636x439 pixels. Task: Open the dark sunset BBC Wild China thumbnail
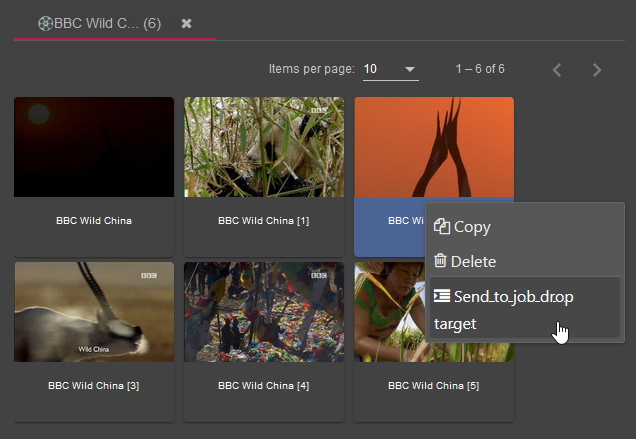point(94,147)
